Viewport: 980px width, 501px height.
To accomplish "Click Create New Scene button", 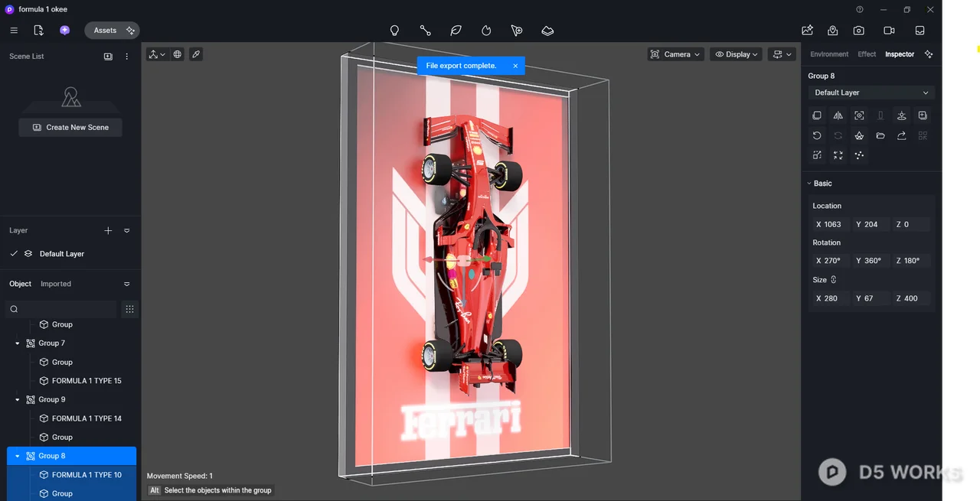I will [70, 128].
